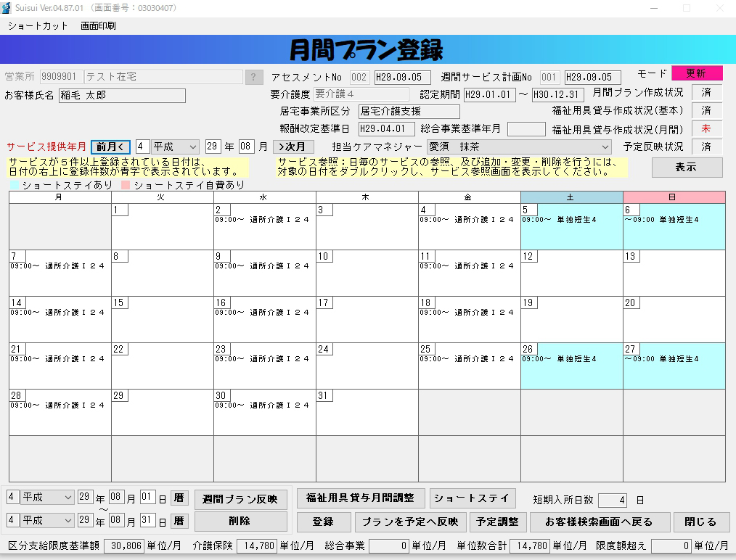Select the day 21 通所介護 entry
Image resolution: width=736 pixels, height=560 pixels.
click(58, 359)
